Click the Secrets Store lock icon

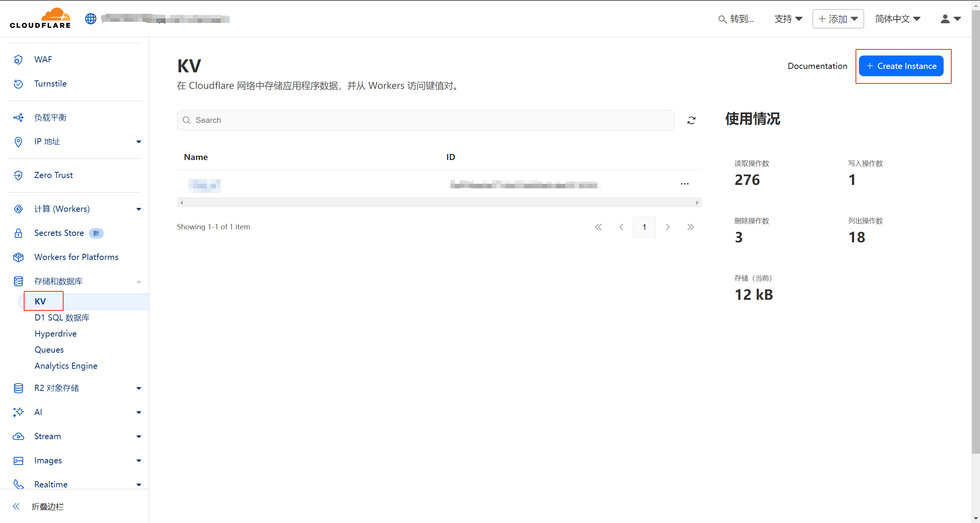pyautogui.click(x=18, y=233)
